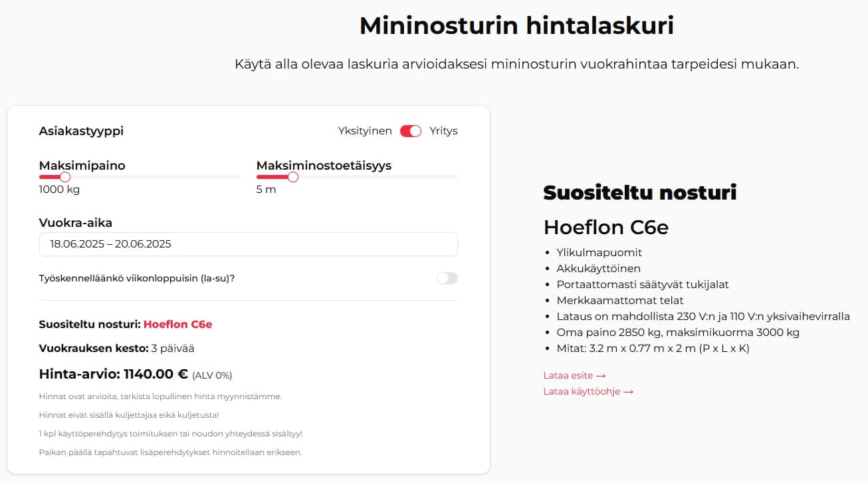Click the Portaattomasti säätyvät tukijalat item
The width and height of the screenshot is (868, 483).
coord(643,284)
